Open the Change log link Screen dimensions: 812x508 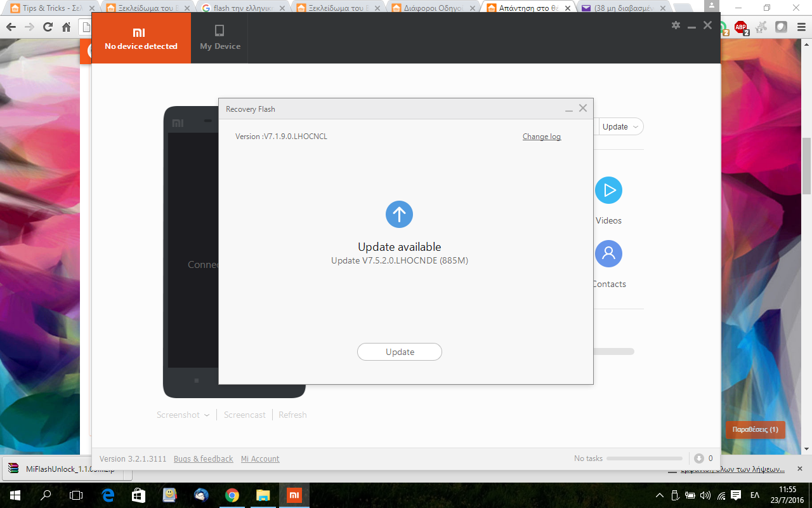pyautogui.click(x=542, y=137)
